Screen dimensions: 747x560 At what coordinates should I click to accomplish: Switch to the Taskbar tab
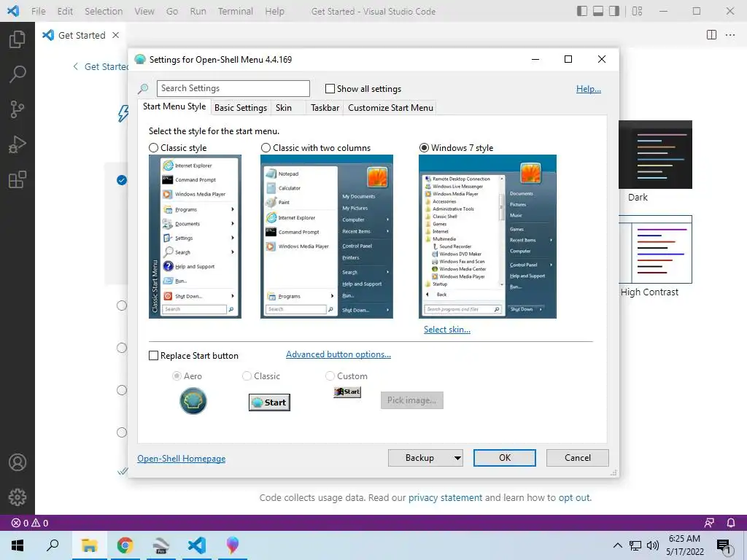pyautogui.click(x=325, y=108)
